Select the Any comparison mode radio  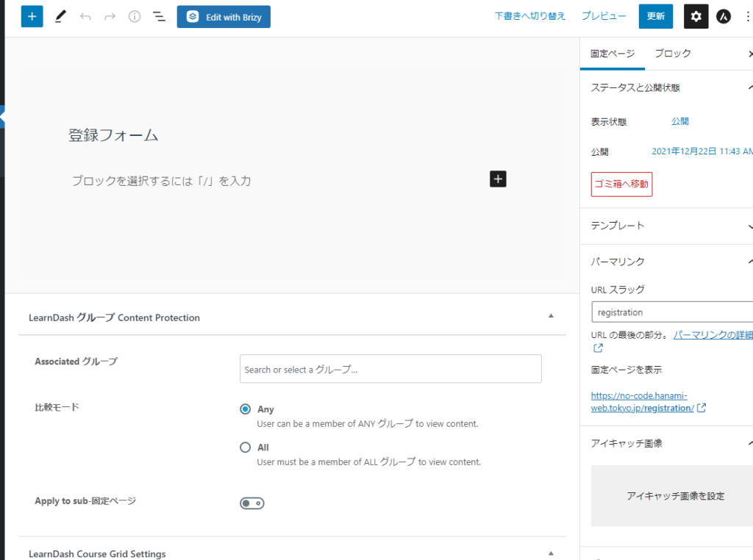click(246, 409)
